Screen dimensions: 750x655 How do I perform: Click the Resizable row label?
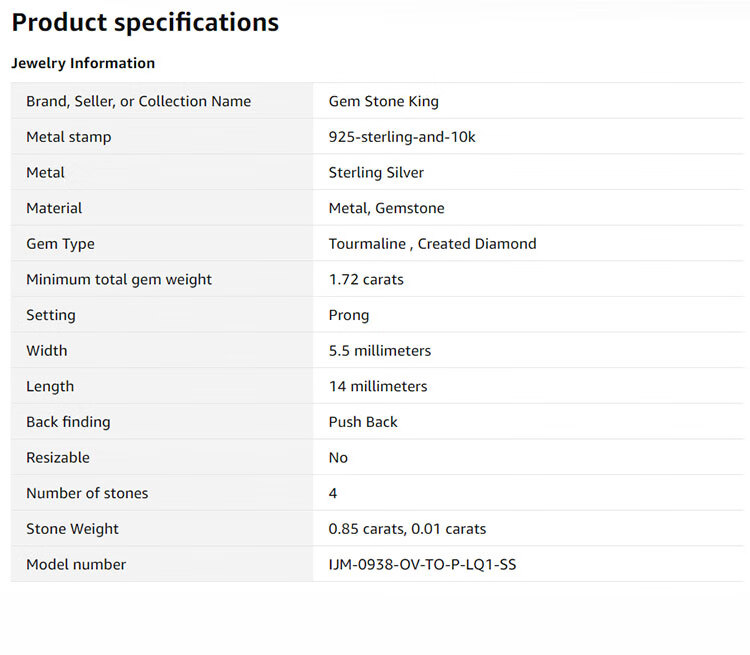[58, 458]
